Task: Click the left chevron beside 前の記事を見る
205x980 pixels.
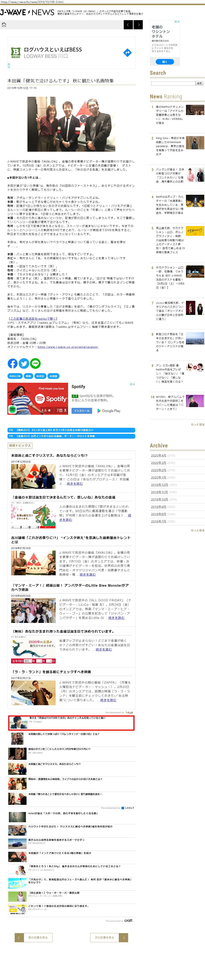Action: pos(19,938)
